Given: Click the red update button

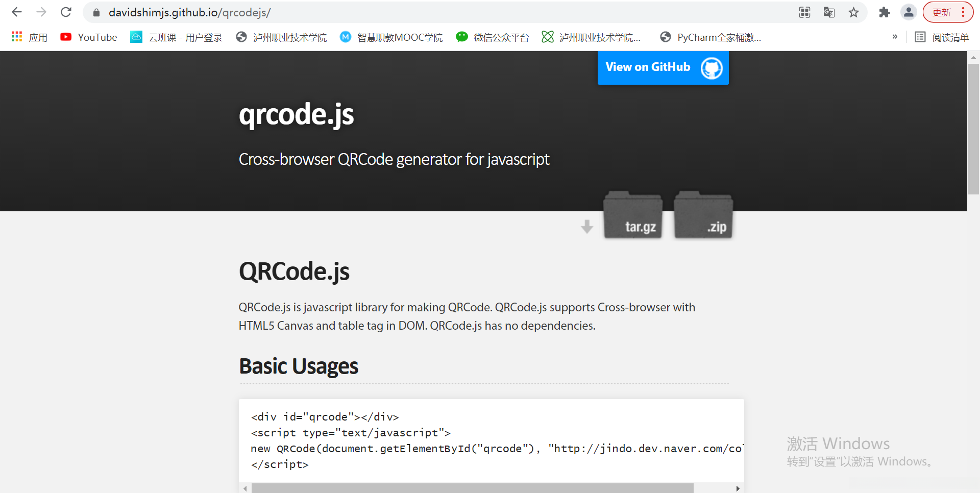Looking at the screenshot, I should [x=942, y=13].
